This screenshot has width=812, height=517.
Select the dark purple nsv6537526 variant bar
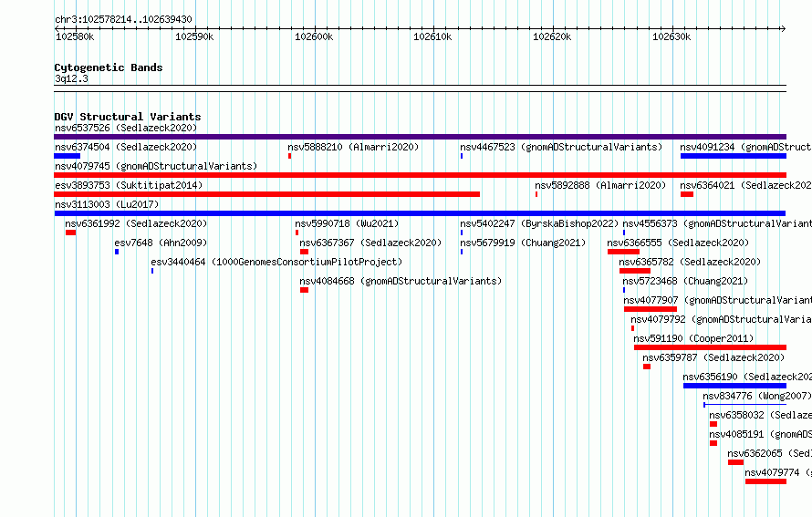pos(420,137)
